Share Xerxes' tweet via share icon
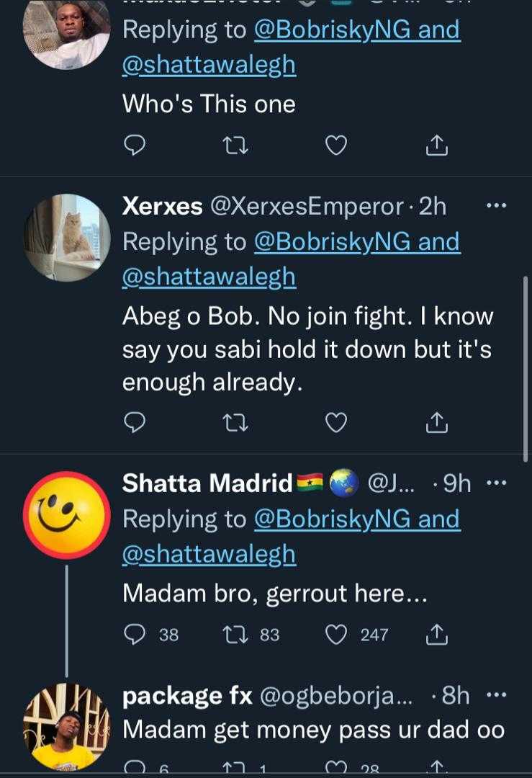The image size is (532, 778). tap(436, 424)
